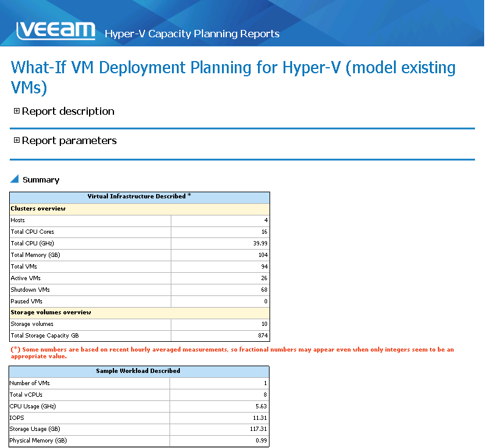Click the Total vCPUs label
The width and height of the screenshot is (486, 448).
pos(26,395)
